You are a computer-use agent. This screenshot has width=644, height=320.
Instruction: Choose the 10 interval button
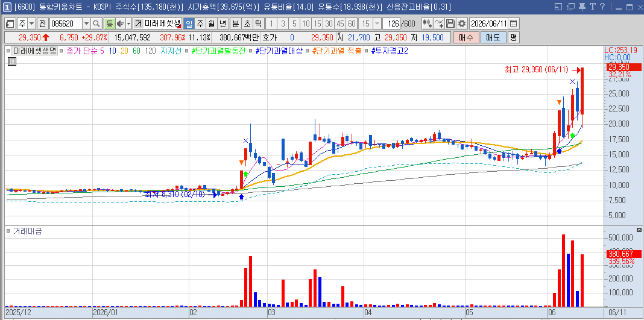click(x=306, y=24)
